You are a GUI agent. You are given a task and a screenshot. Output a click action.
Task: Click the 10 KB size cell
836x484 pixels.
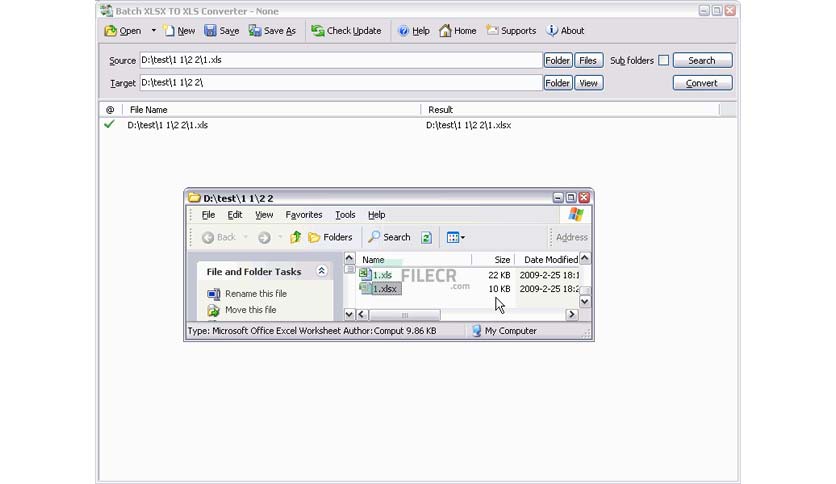click(499, 289)
